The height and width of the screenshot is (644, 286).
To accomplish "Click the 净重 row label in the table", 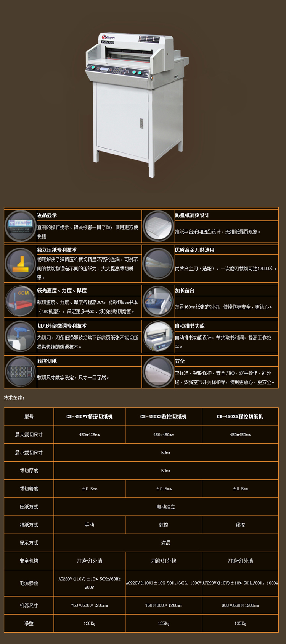I will tap(29, 623).
